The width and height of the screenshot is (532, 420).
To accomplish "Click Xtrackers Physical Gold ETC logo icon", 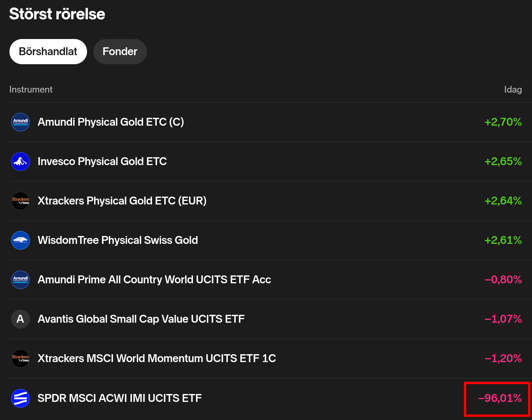I will (20, 201).
